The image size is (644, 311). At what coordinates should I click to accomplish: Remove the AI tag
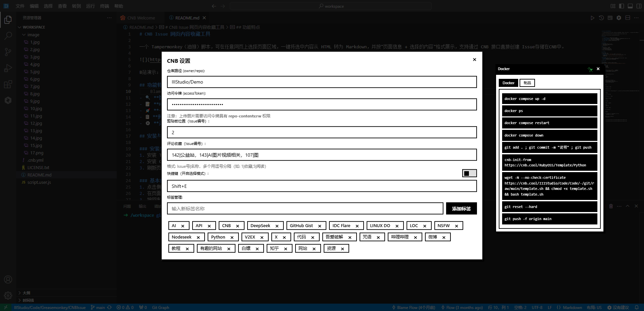pyautogui.click(x=183, y=226)
